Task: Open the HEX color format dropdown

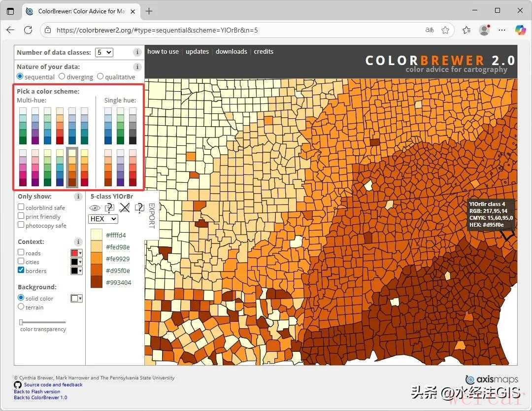Action: [103, 219]
